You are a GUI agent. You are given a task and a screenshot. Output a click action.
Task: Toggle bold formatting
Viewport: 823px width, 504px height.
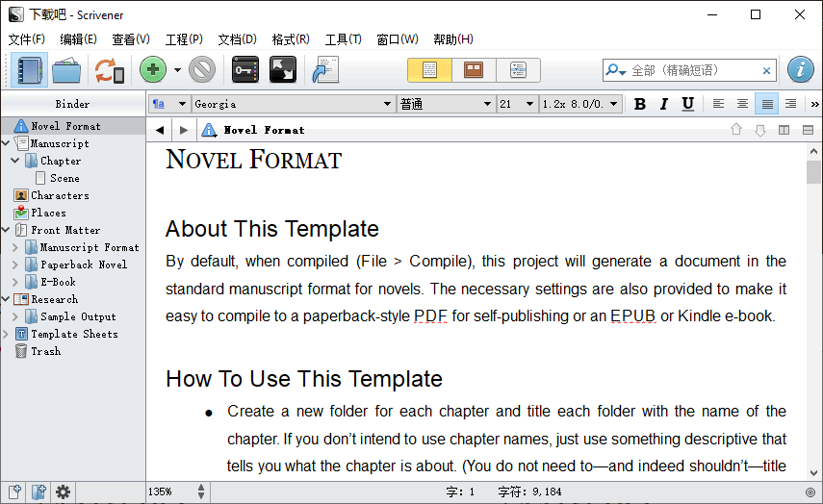coord(640,104)
